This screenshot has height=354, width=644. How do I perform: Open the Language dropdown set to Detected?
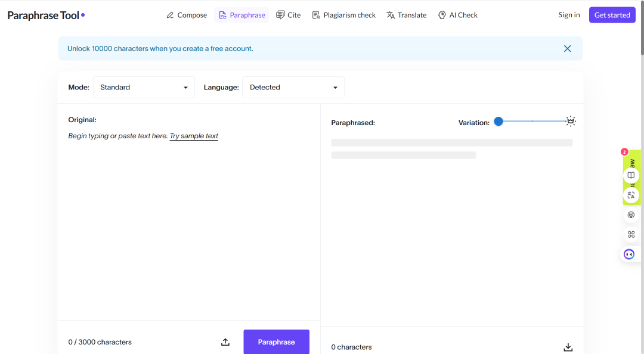[x=293, y=87]
